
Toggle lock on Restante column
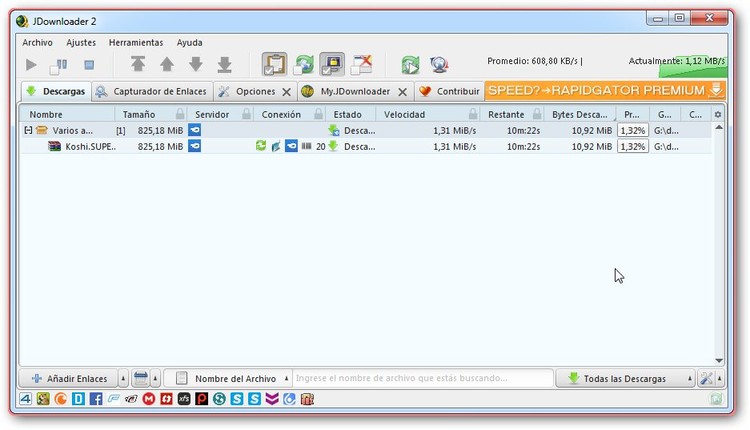537,114
